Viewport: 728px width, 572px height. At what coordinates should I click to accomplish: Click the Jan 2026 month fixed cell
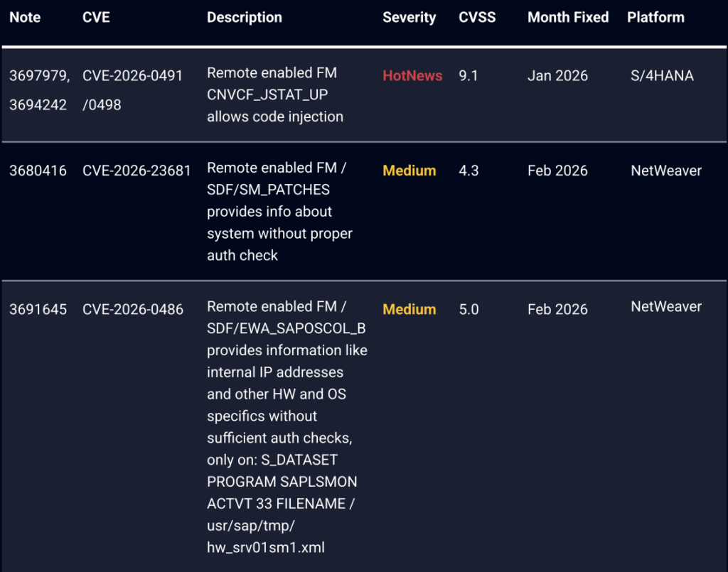pyautogui.click(x=557, y=76)
